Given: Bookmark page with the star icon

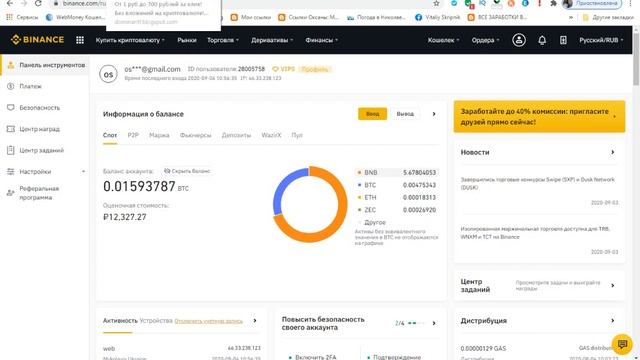Looking at the screenshot, I should coord(436,3).
